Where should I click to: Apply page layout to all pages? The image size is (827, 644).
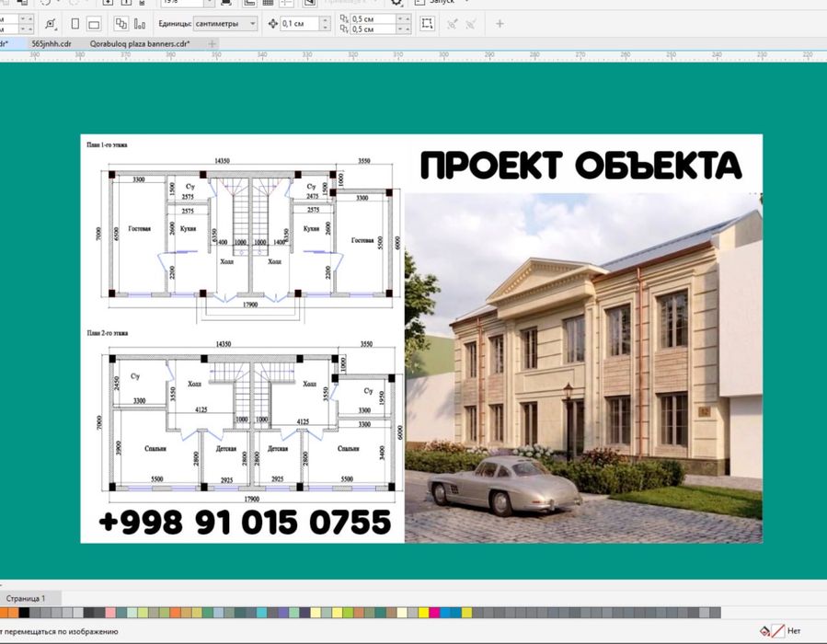pos(121,24)
